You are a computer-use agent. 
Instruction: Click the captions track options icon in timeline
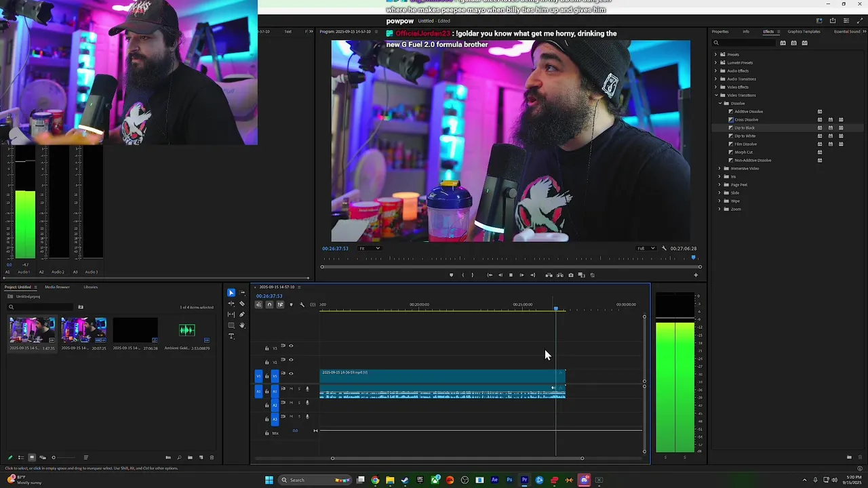coord(313,304)
